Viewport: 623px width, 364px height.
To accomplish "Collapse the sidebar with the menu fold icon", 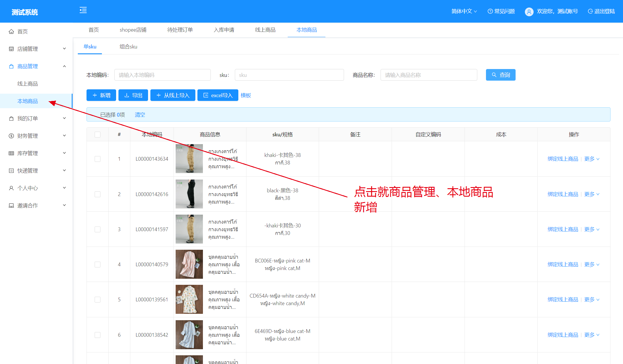I will pos(83,10).
